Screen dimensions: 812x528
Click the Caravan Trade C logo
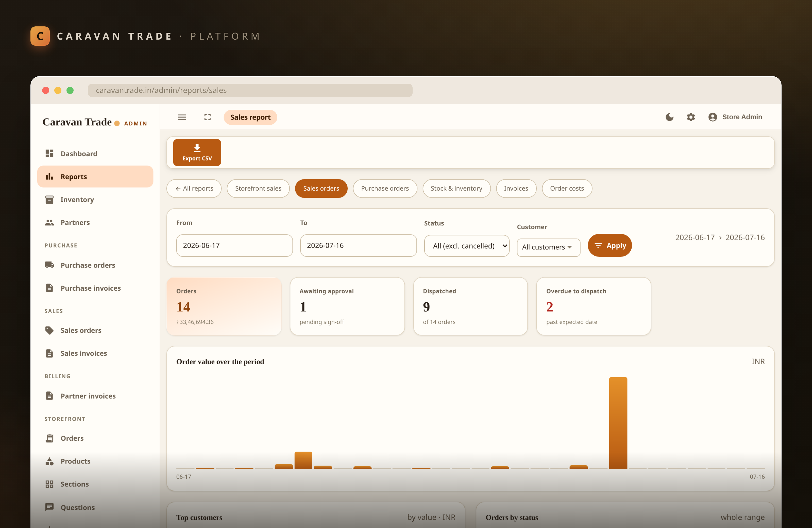coord(40,36)
